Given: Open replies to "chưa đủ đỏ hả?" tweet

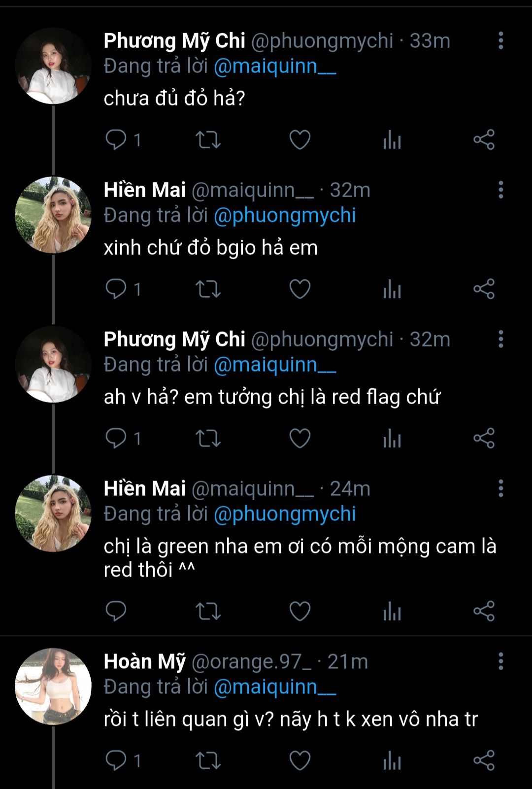Looking at the screenshot, I should (116, 140).
